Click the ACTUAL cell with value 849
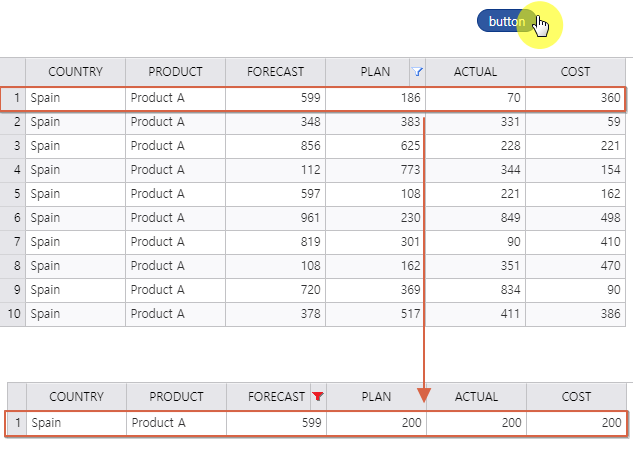Viewport: 633px width, 453px height. [x=475, y=218]
